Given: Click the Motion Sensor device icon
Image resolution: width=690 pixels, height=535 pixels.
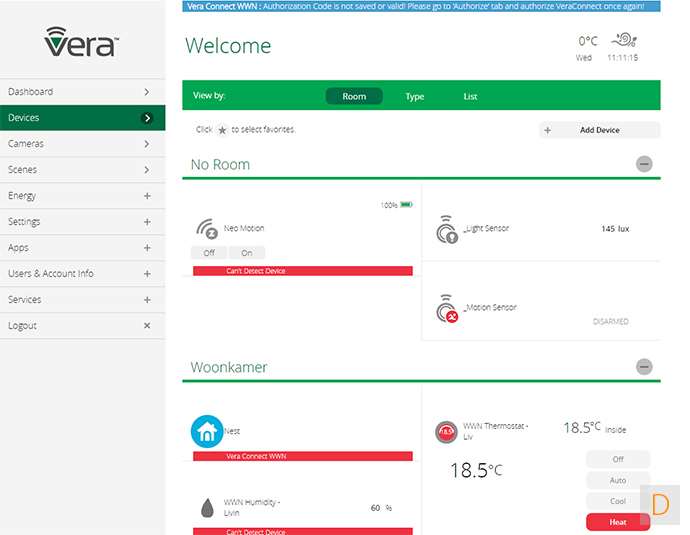Looking at the screenshot, I should pyautogui.click(x=447, y=310).
